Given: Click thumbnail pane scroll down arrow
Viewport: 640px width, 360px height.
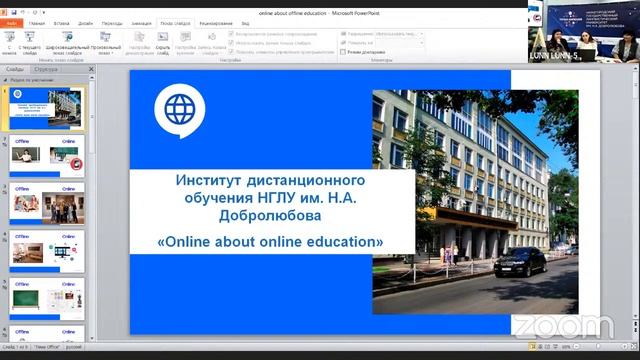Looking at the screenshot, I should (x=92, y=338).
